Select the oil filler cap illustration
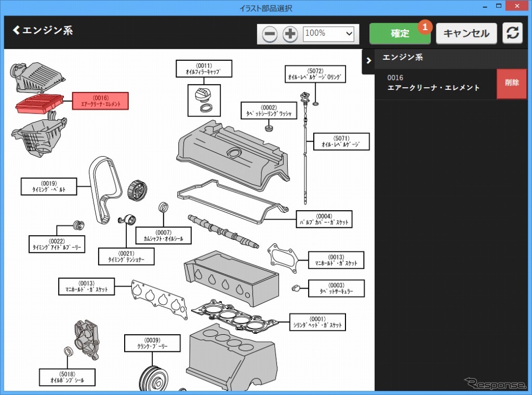Screen dimensions: 532x395 203,98
